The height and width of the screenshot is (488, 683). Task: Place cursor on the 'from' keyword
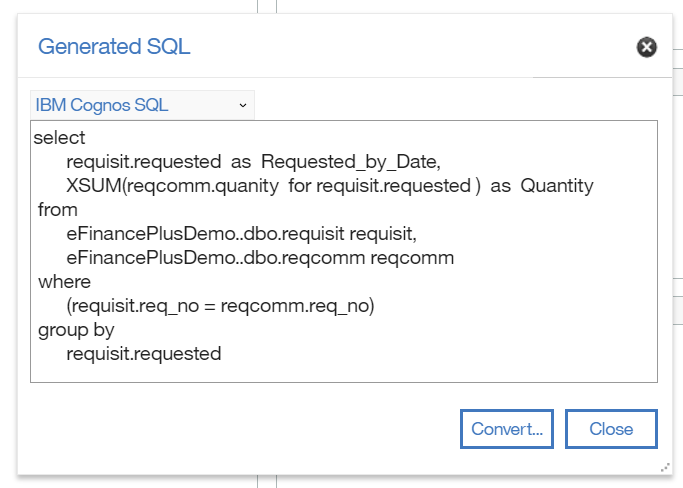click(57, 210)
